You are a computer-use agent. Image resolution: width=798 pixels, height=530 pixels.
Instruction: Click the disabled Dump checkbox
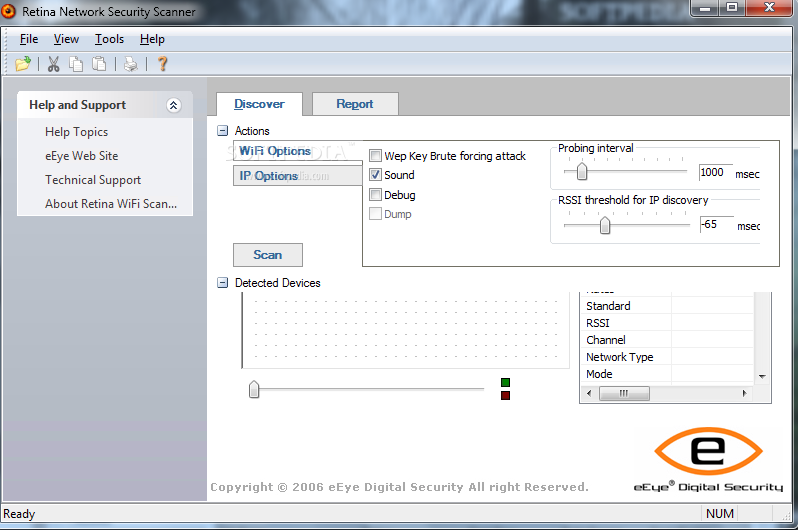point(376,214)
